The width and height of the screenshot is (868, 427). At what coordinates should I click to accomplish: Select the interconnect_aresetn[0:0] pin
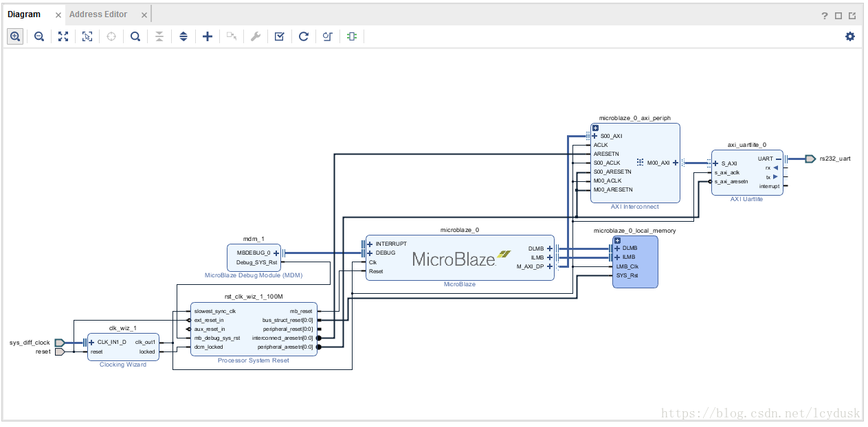282,338
